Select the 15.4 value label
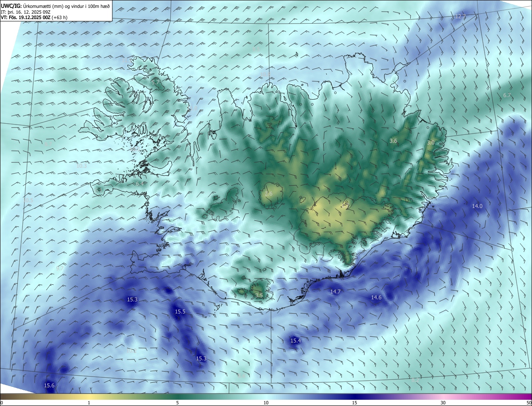 point(296,341)
